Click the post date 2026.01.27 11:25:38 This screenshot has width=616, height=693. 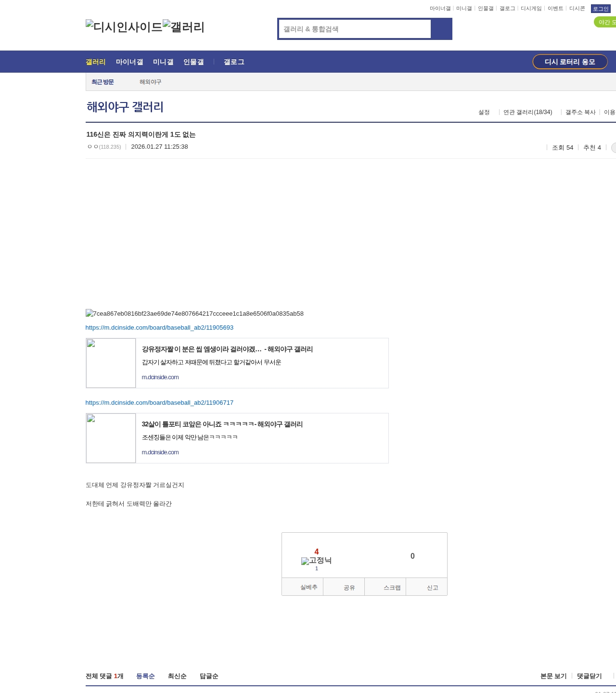click(159, 147)
